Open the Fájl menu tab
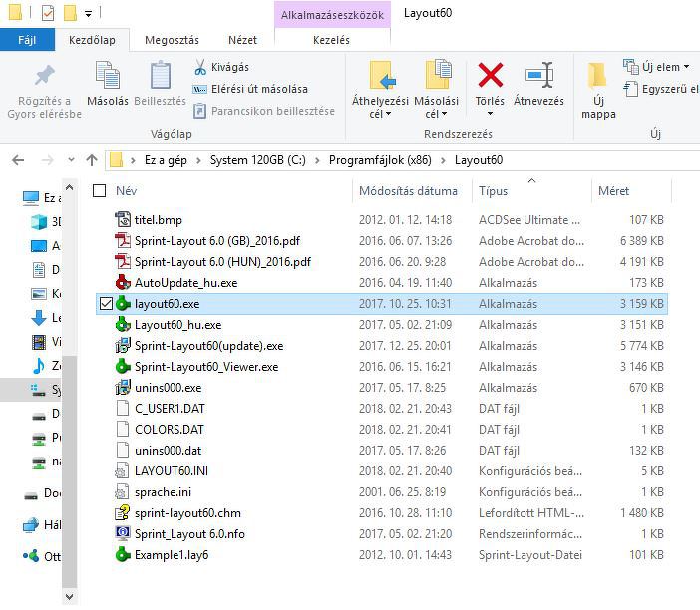 tap(27, 40)
